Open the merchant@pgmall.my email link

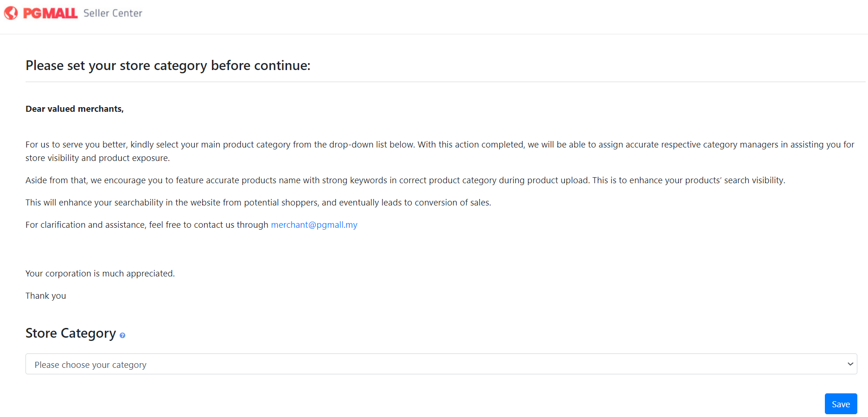pyautogui.click(x=314, y=225)
